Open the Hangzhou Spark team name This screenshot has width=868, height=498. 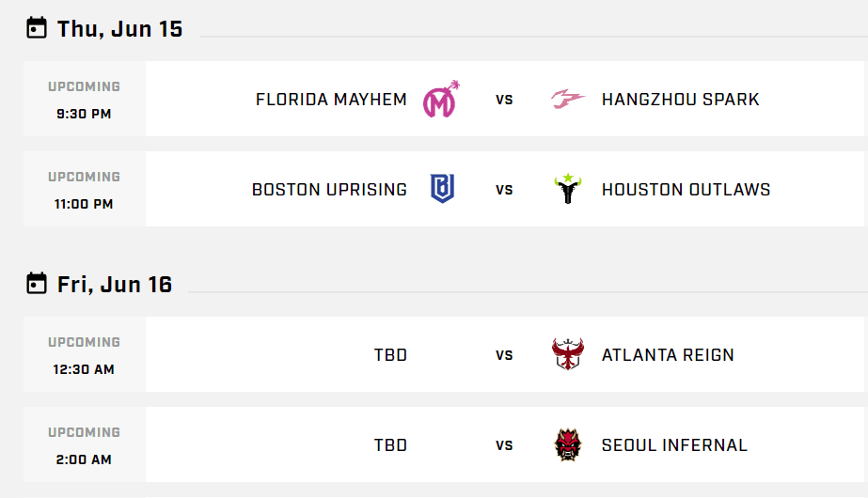tap(680, 100)
